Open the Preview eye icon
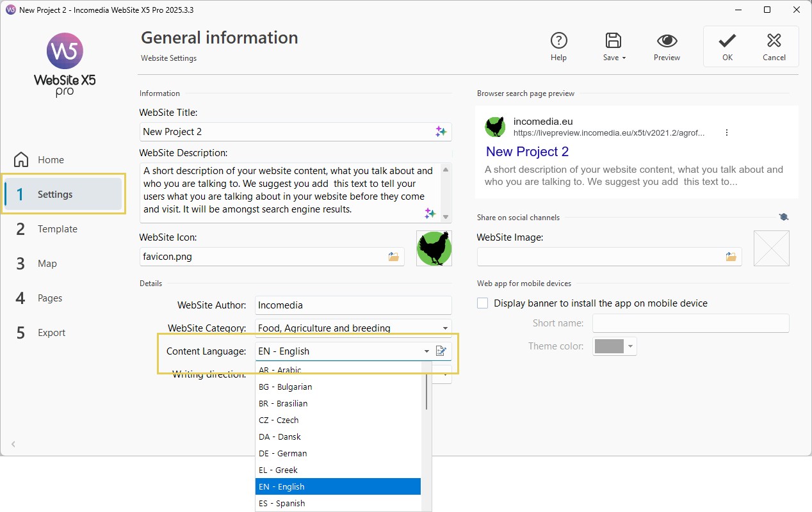812x512 pixels. (667, 41)
